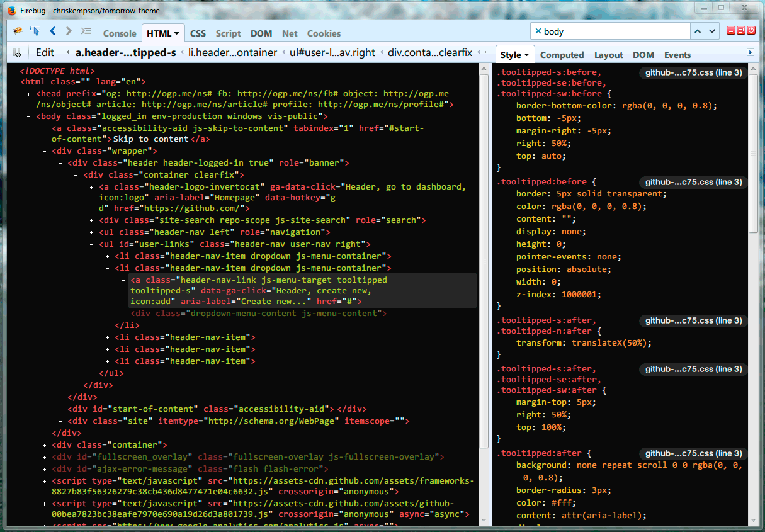765x532 pixels.
Task: Activate the element inspector pointer icon
Action: [35, 31]
